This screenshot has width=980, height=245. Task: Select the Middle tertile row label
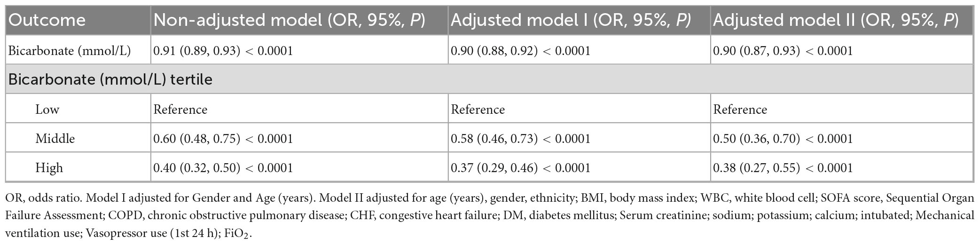(55, 139)
